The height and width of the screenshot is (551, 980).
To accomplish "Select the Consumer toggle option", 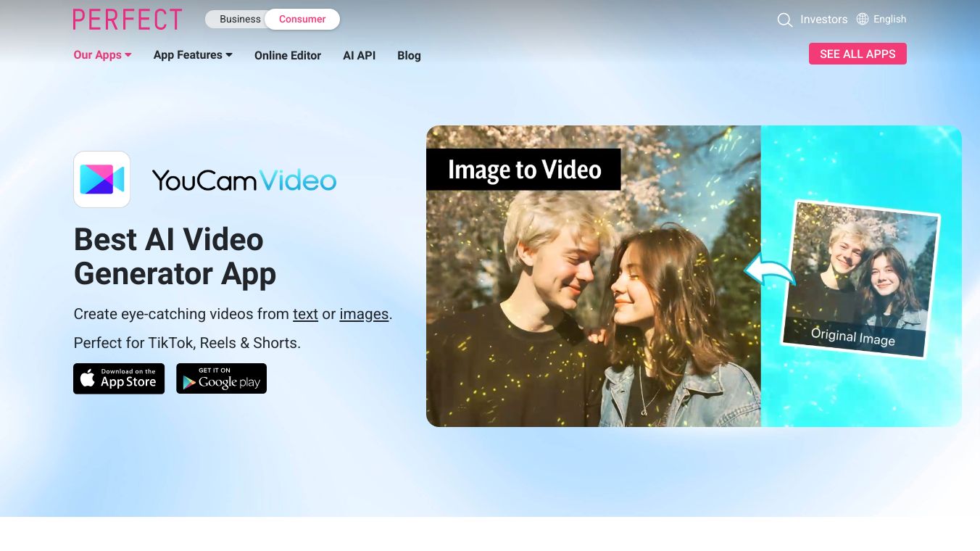I will [x=302, y=20].
